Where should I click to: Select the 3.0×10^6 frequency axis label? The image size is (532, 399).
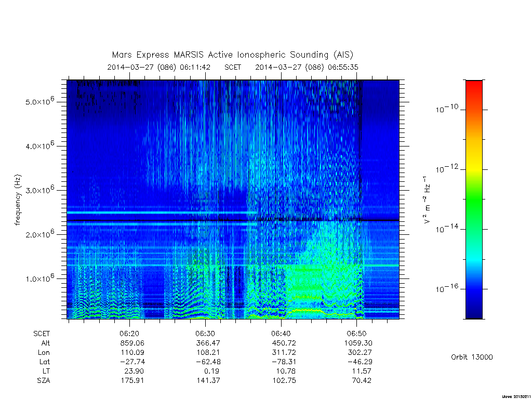point(39,190)
